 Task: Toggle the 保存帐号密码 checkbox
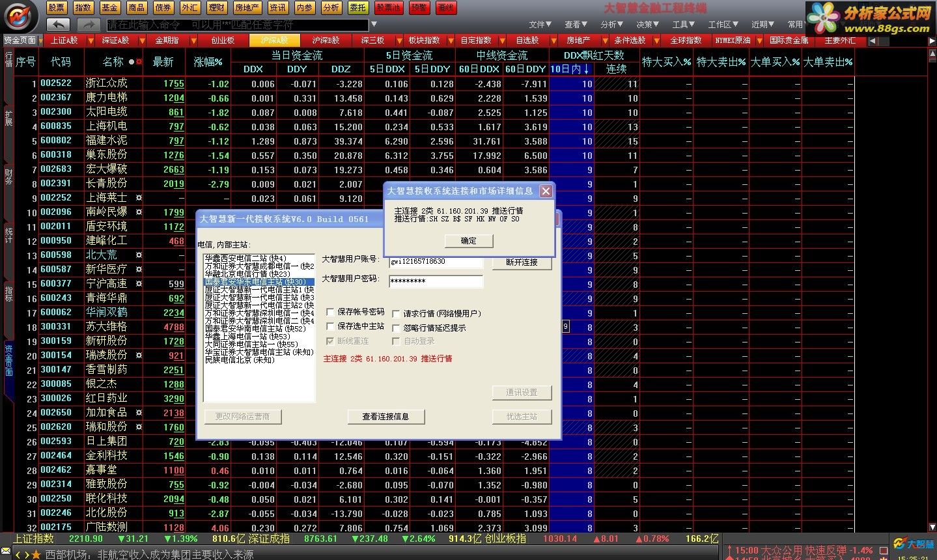click(330, 312)
